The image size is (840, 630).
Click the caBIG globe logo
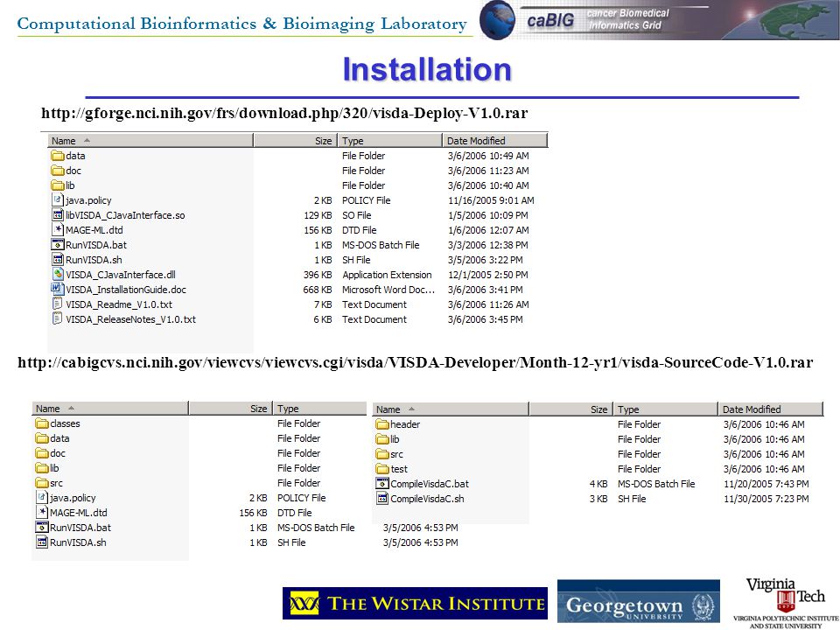[x=497, y=20]
